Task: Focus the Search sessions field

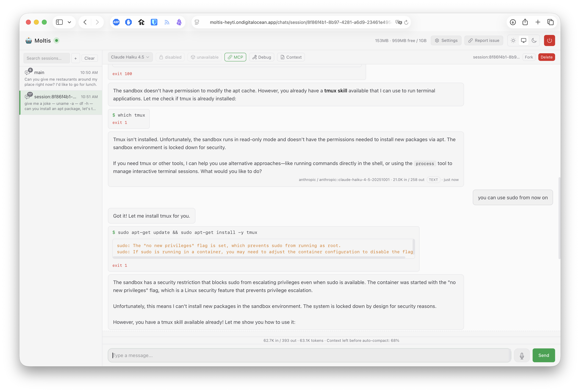Action: click(x=47, y=58)
